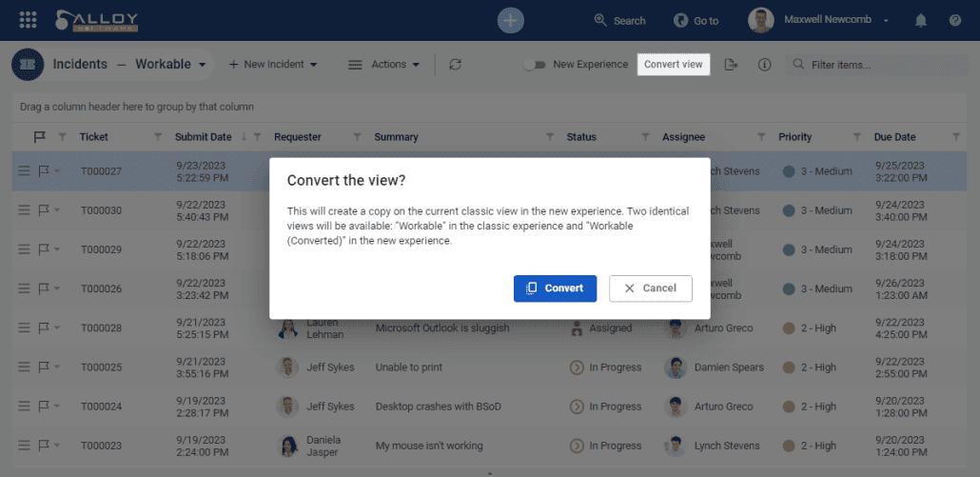
Task: Confirm with the Convert button
Action: pyautogui.click(x=555, y=288)
